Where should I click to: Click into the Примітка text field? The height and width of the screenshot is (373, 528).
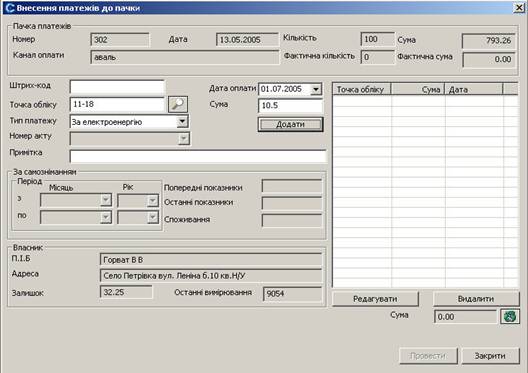point(198,156)
